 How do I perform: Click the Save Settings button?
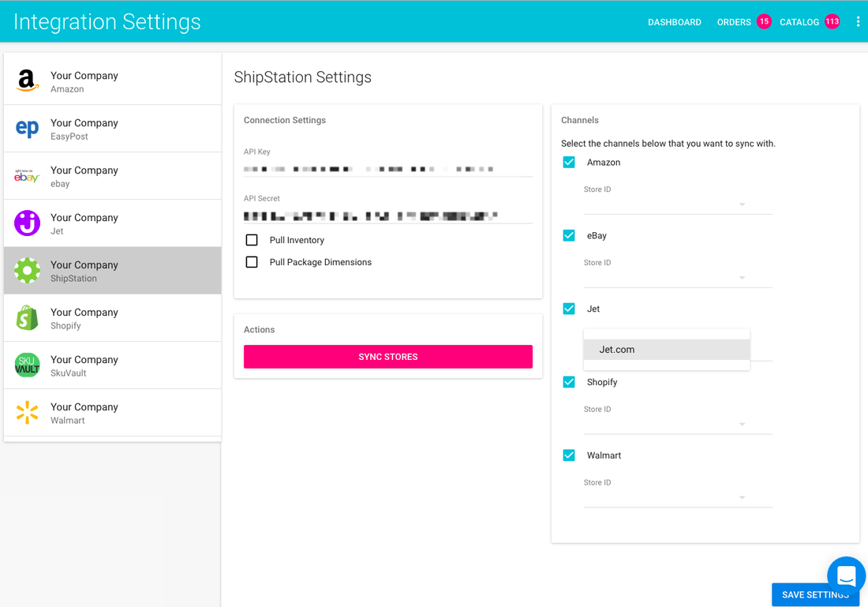pyautogui.click(x=815, y=594)
